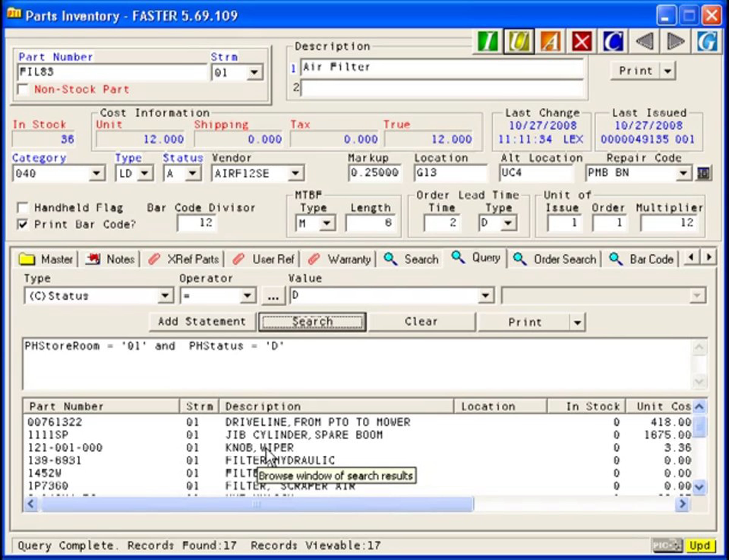Click the blue 'C' clear toolbar icon
Screen dimensions: 729x560
[613, 42]
